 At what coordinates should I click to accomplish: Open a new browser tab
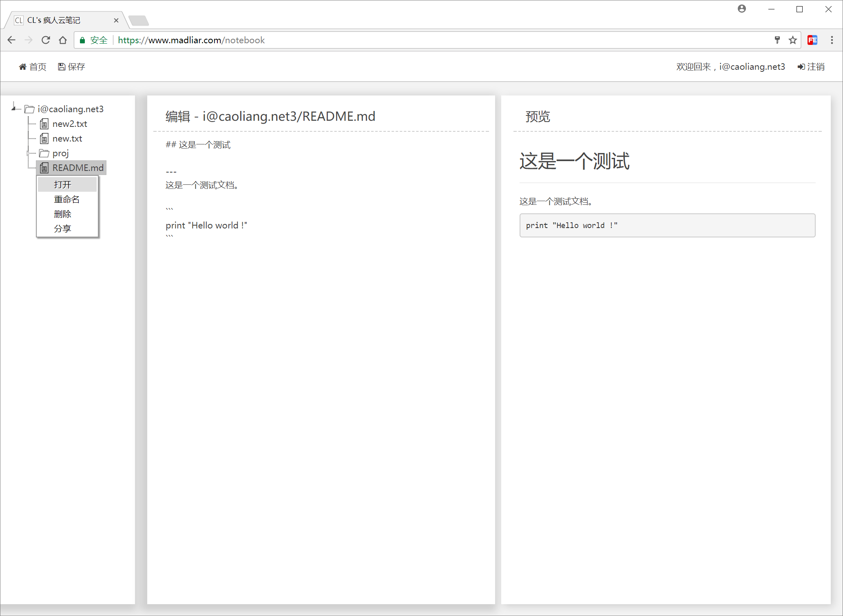point(139,20)
